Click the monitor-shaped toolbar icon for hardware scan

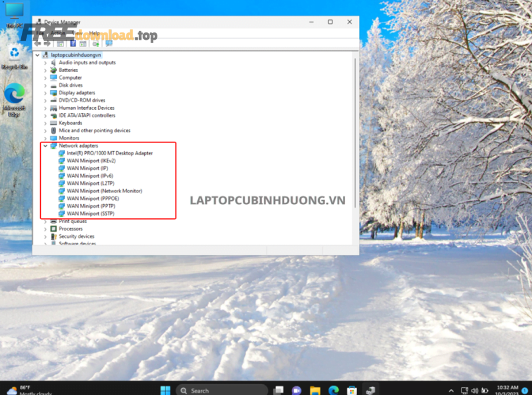click(x=109, y=43)
